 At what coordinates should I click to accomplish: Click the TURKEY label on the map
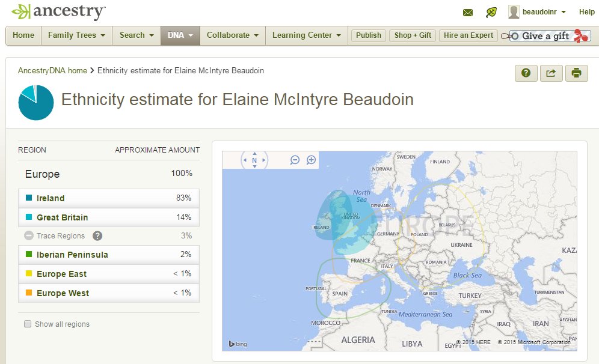(470, 296)
